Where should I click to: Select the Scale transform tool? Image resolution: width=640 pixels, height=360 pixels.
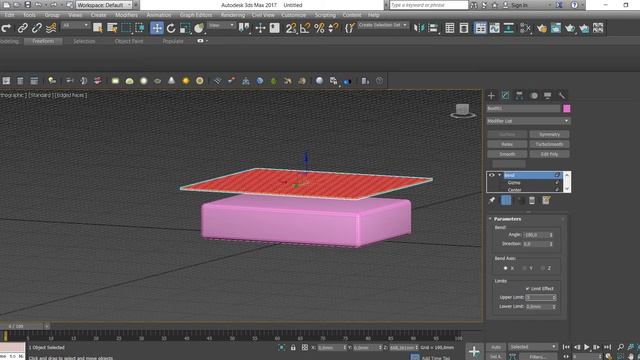(185, 28)
